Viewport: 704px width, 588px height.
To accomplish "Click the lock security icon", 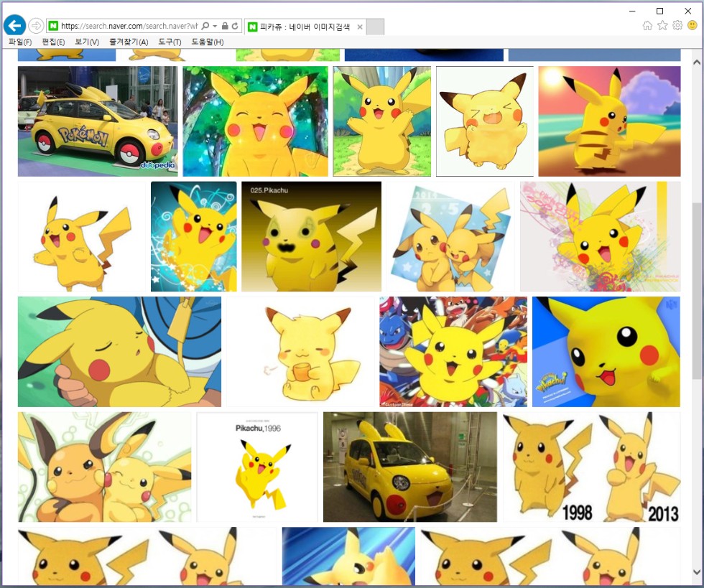I will click(225, 27).
